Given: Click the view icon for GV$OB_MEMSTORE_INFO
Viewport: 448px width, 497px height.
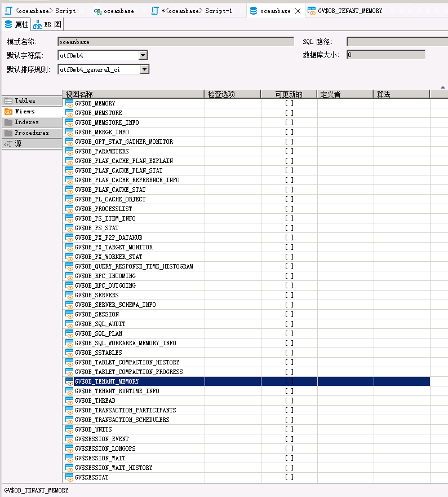Looking at the screenshot, I should point(69,122).
